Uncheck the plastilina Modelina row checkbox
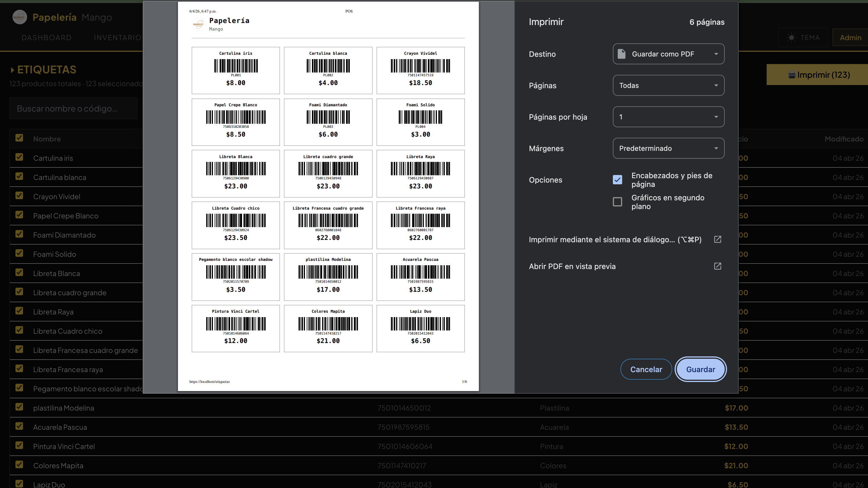Viewport: 868px width, 488px height. tap(19, 407)
